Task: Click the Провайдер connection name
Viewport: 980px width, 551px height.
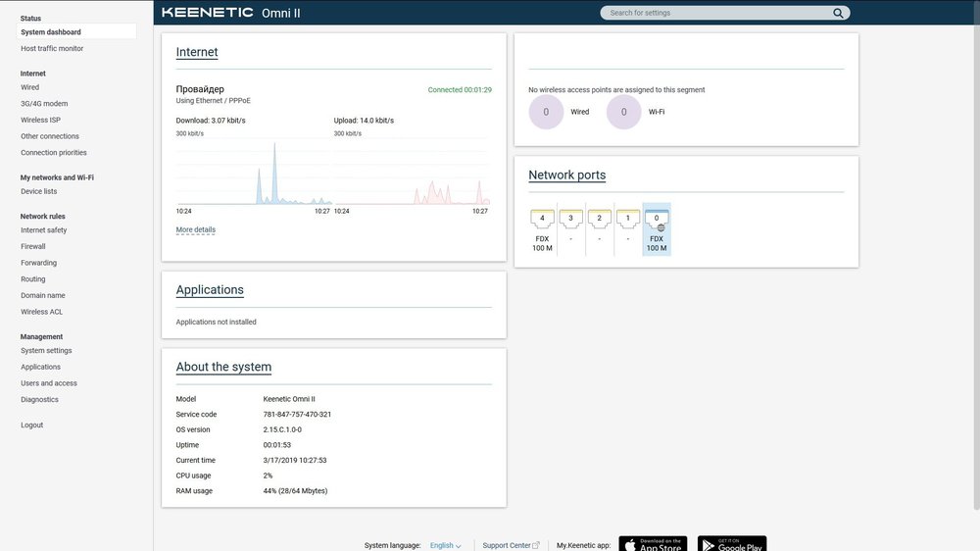Action: 200,89
